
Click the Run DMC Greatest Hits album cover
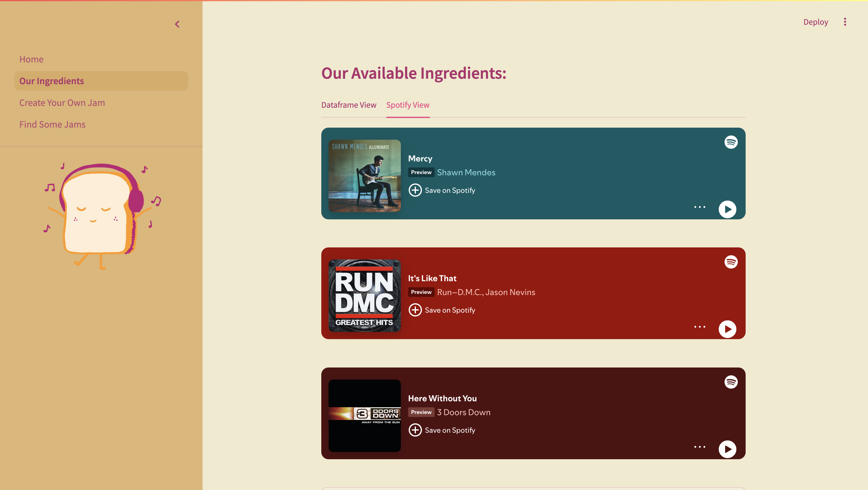[x=365, y=295]
